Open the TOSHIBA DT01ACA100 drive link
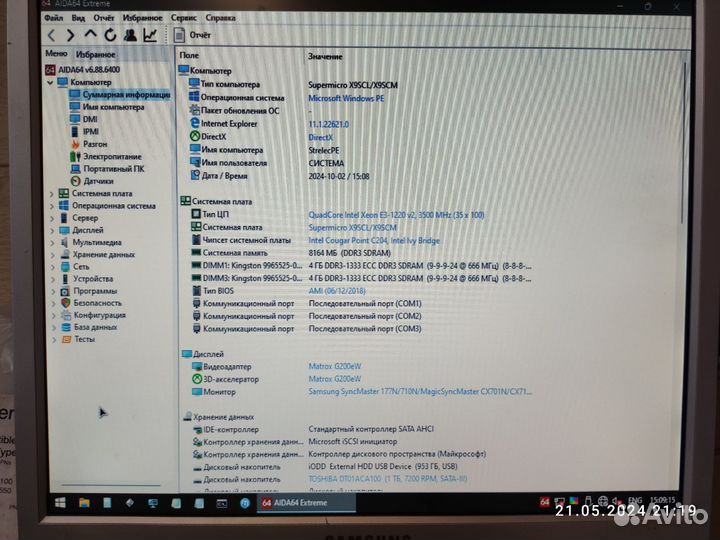Viewport: 720px width, 540px height. (x=388, y=479)
